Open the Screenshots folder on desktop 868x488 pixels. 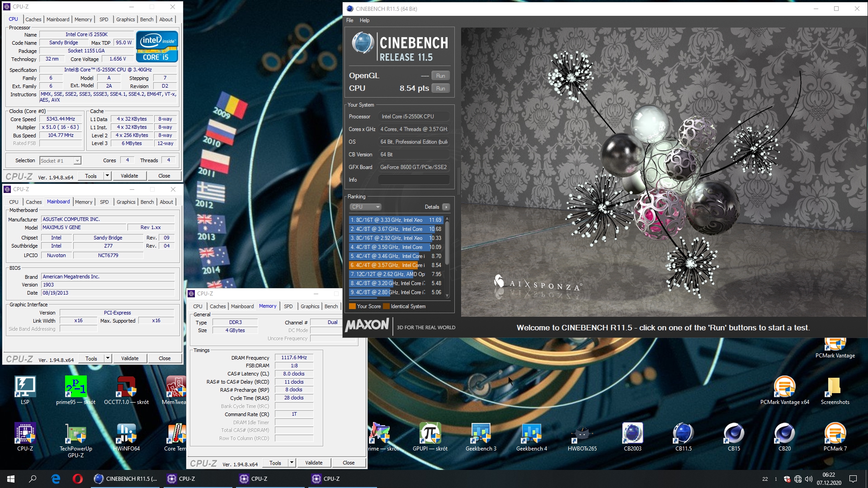point(835,390)
